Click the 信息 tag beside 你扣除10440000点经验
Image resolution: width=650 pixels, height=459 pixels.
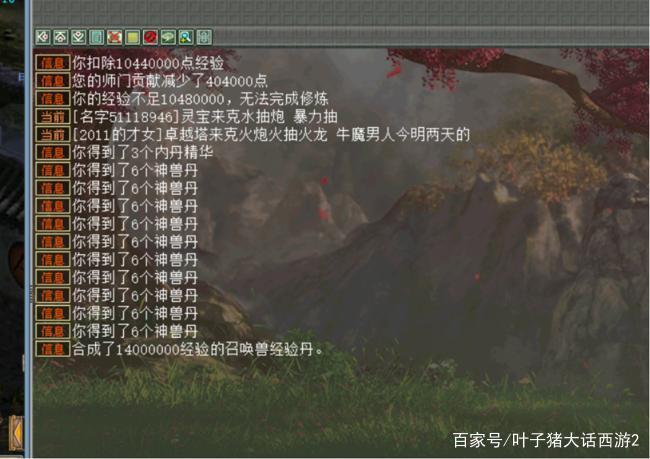point(53,63)
